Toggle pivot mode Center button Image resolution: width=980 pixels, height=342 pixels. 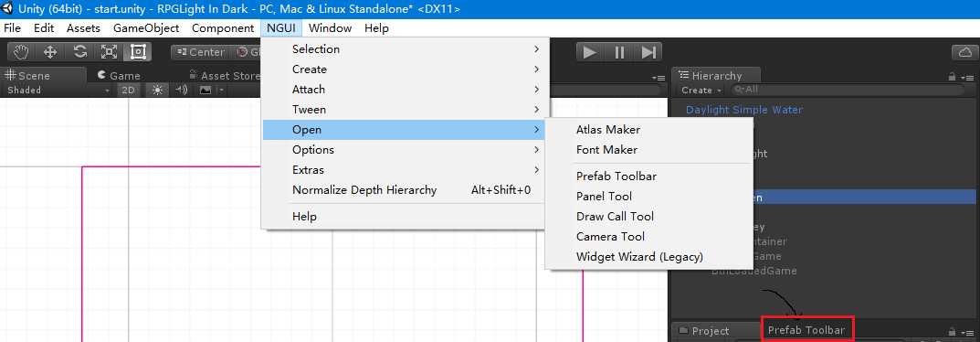(200, 52)
